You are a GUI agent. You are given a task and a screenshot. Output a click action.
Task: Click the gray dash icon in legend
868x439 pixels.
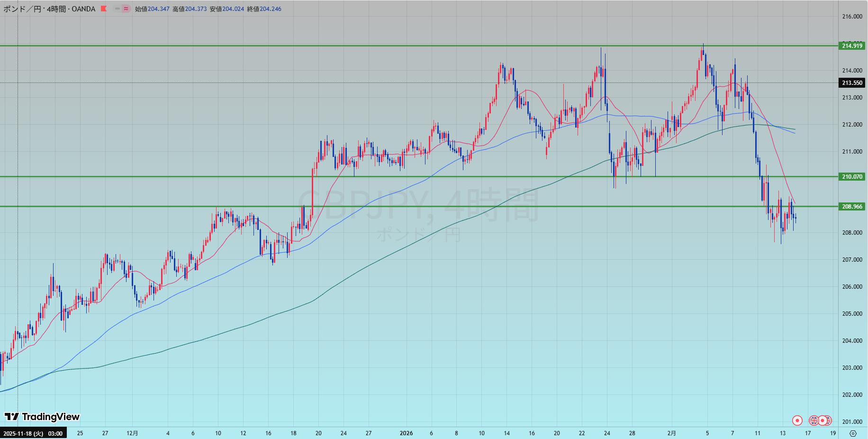tap(117, 9)
